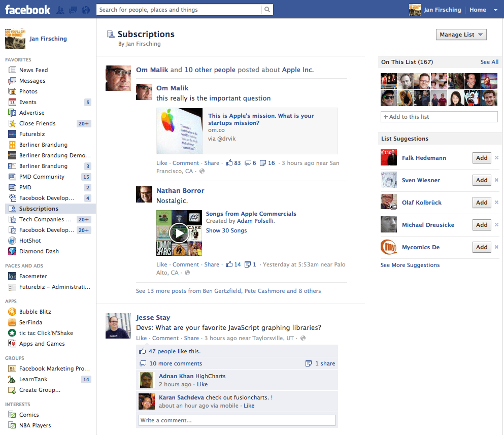The image size is (504, 435).
Task: Open Jesse Stay profile picture
Action: 118,326
